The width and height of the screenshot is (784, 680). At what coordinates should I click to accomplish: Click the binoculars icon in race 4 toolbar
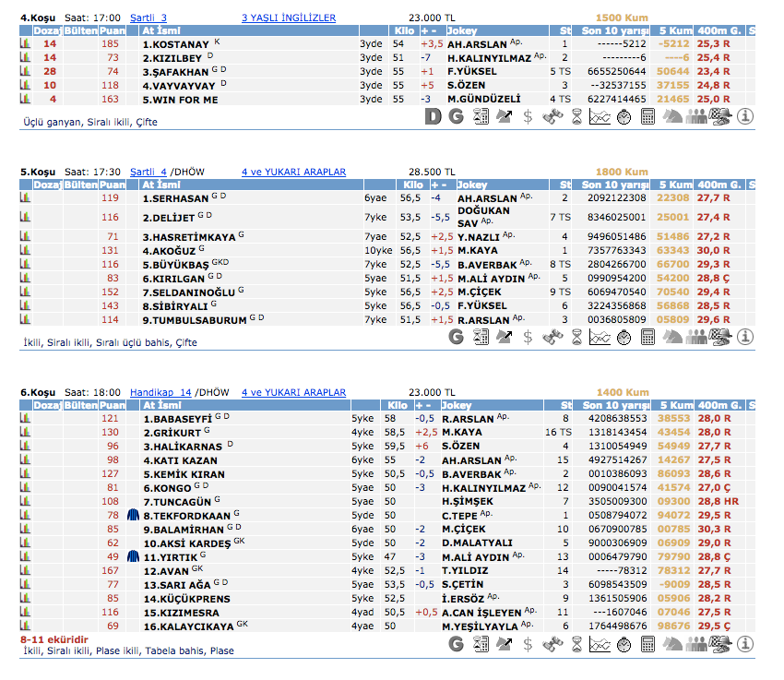[x=552, y=116]
